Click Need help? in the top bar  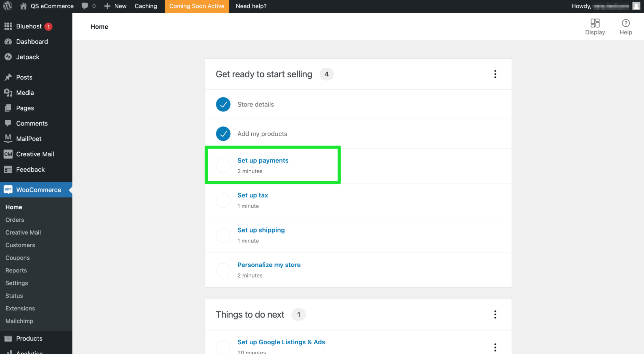(251, 6)
